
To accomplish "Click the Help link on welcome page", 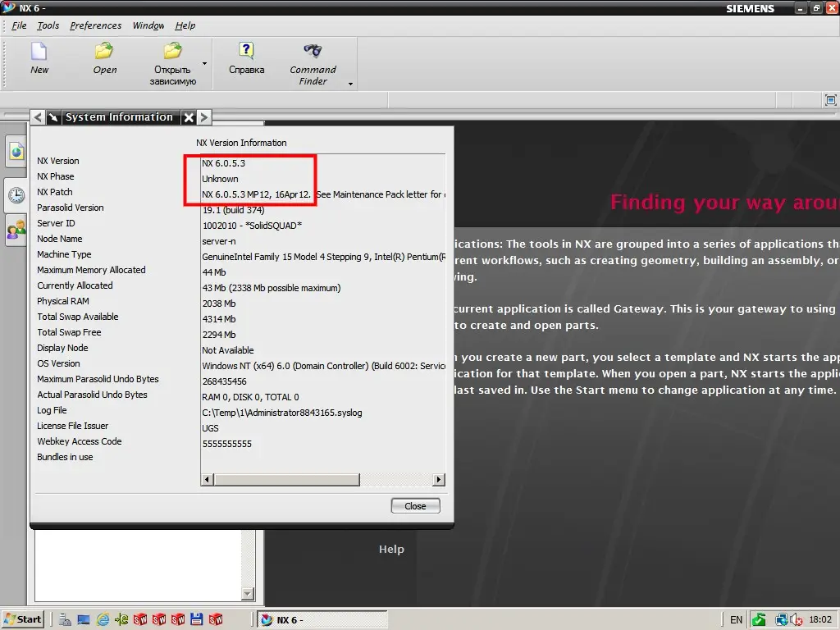I will click(x=391, y=549).
